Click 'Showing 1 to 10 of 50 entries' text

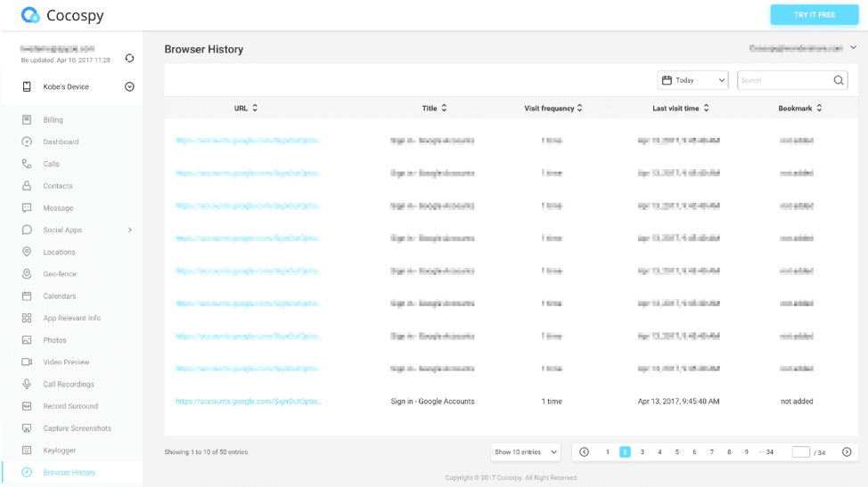click(206, 452)
